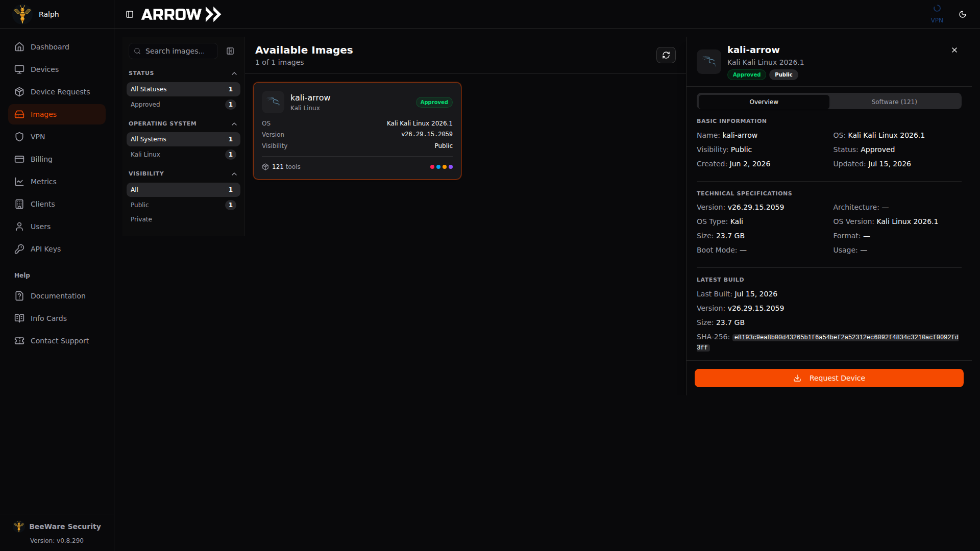Click the purple color dot on card
This screenshot has height=551, width=980.
(451, 167)
